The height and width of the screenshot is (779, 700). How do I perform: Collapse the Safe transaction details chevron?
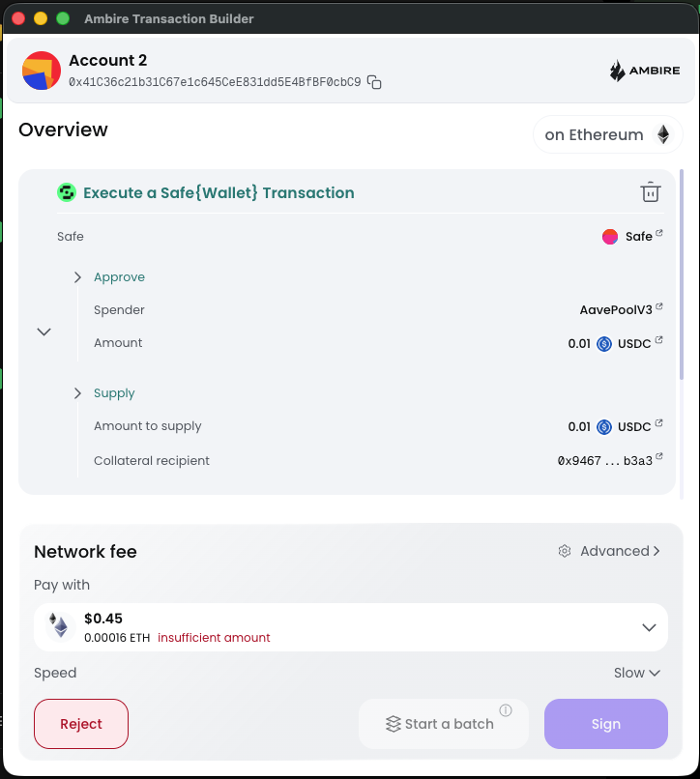coord(44,332)
